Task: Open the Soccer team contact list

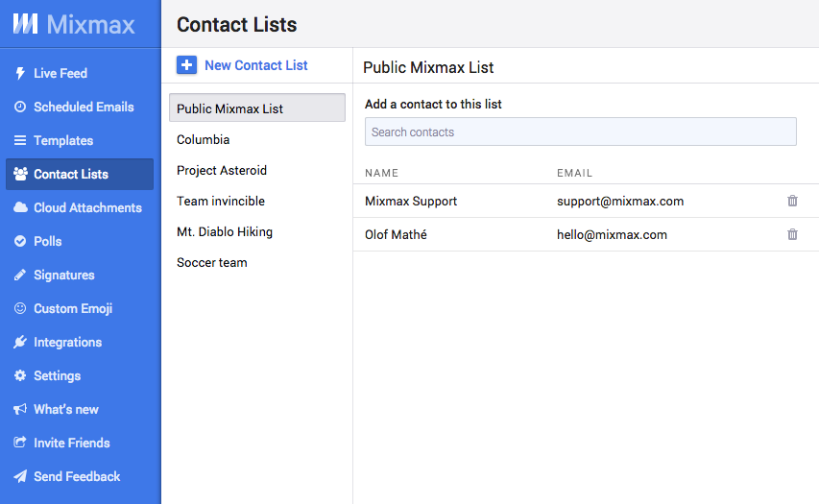Action: pos(212,262)
